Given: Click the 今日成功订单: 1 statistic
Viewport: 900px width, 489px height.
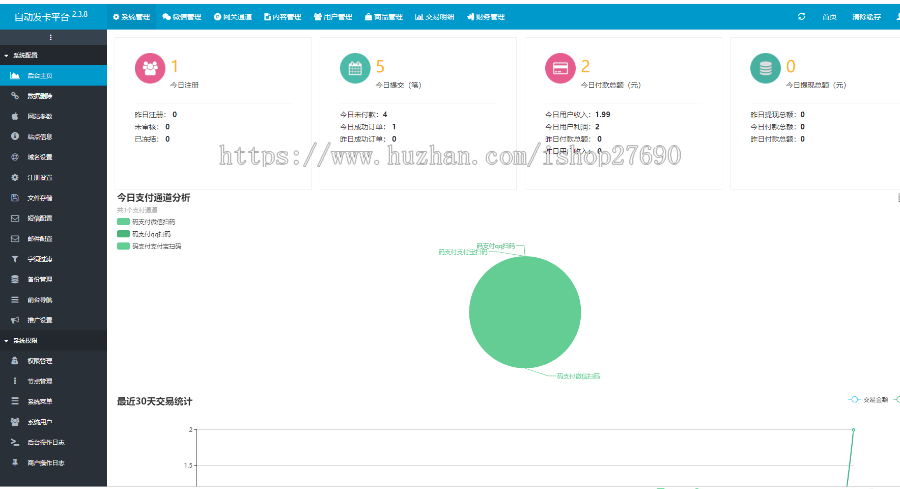Looking at the screenshot, I should 368,127.
